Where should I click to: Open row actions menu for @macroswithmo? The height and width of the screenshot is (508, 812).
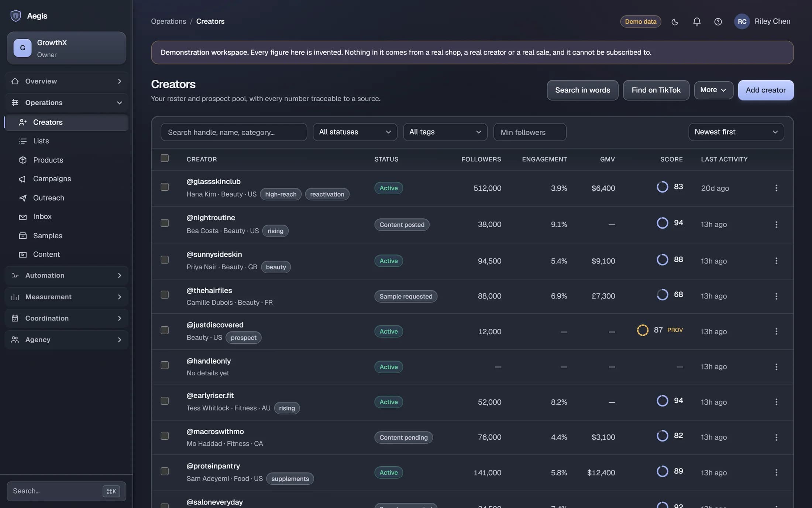pyautogui.click(x=776, y=437)
